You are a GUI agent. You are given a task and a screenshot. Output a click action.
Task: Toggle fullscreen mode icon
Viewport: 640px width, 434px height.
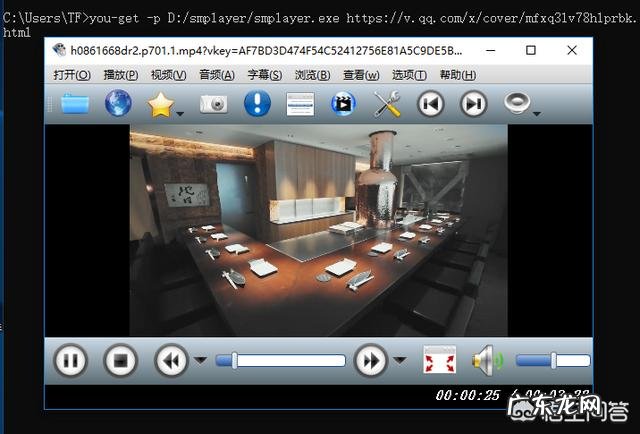(x=440, y=360)
